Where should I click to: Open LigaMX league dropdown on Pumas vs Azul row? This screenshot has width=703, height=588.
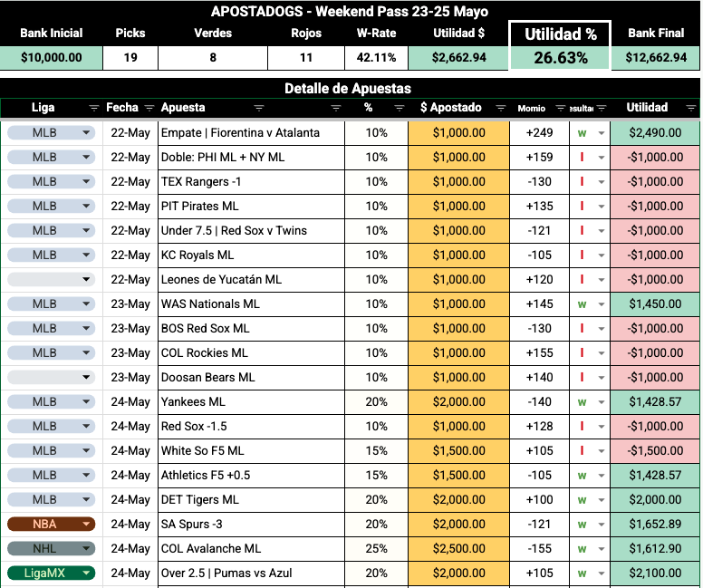pos(86,573)
